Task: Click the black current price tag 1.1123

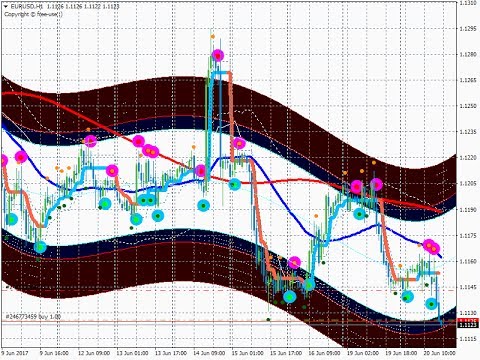Action: (468, 325)
